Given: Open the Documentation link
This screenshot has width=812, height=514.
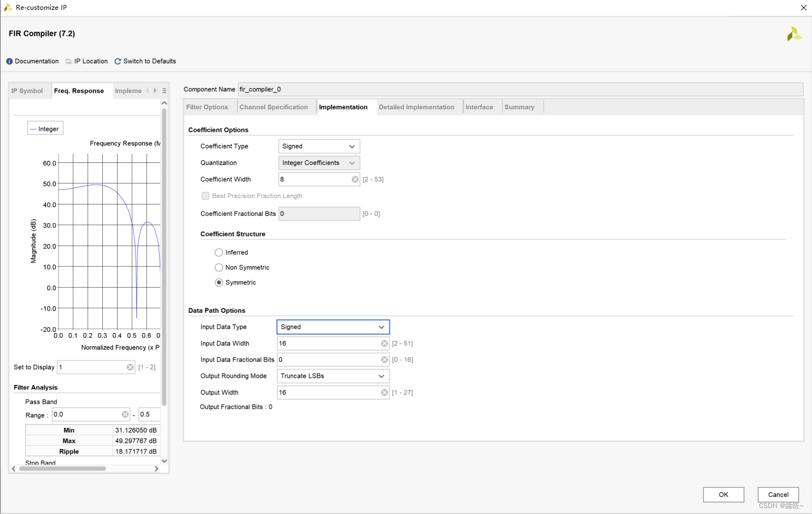Looking at the screenshot, I should tap(37, 61).
